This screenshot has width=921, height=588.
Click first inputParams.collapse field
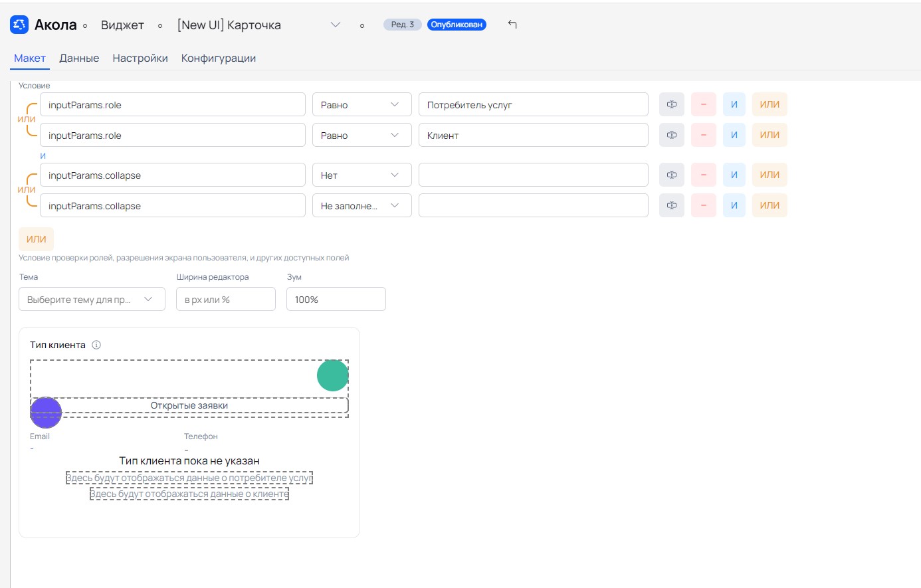tap(173, 175)
